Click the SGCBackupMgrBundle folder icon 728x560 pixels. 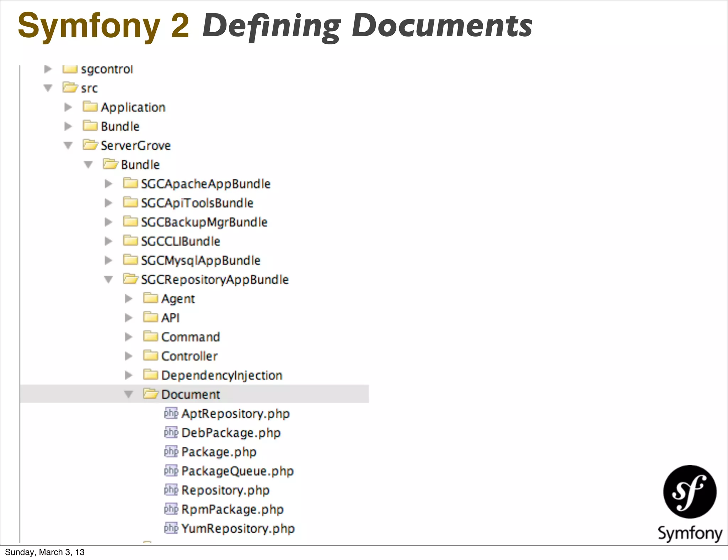tap(130, 221)
